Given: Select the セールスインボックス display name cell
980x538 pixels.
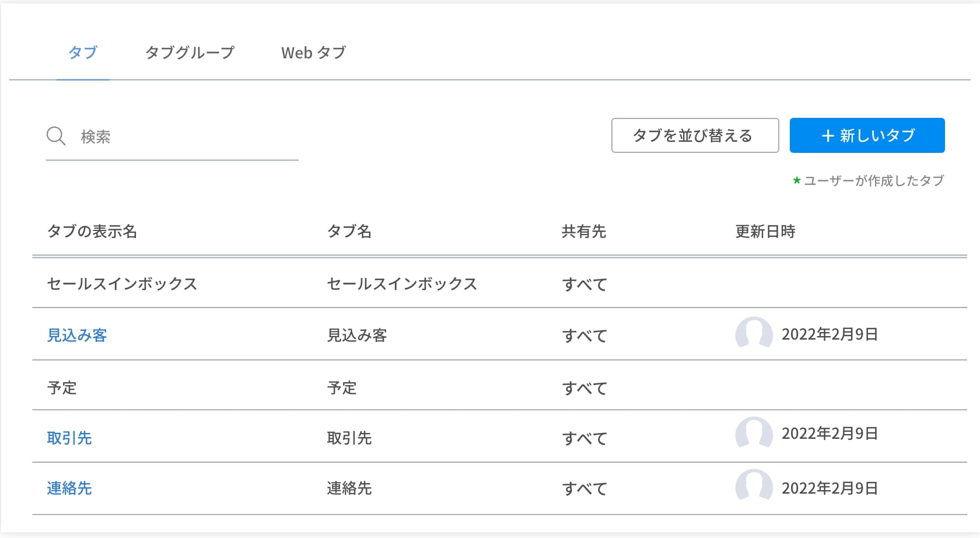Looking at the screenshot, I should pos(122,284).
